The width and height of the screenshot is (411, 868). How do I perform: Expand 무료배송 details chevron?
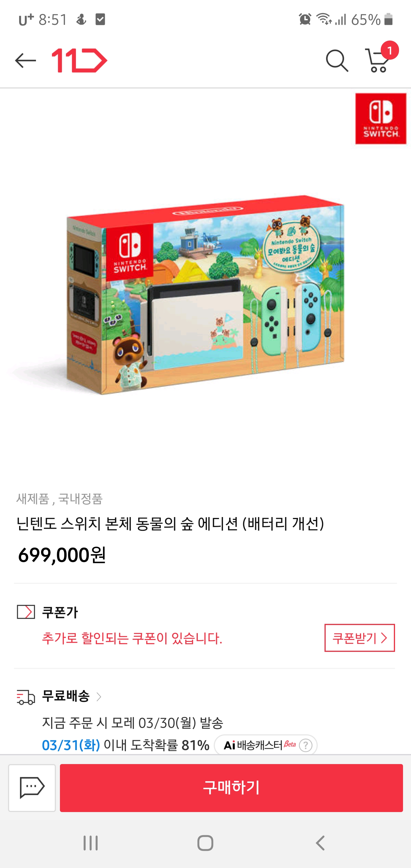(99, 696)
